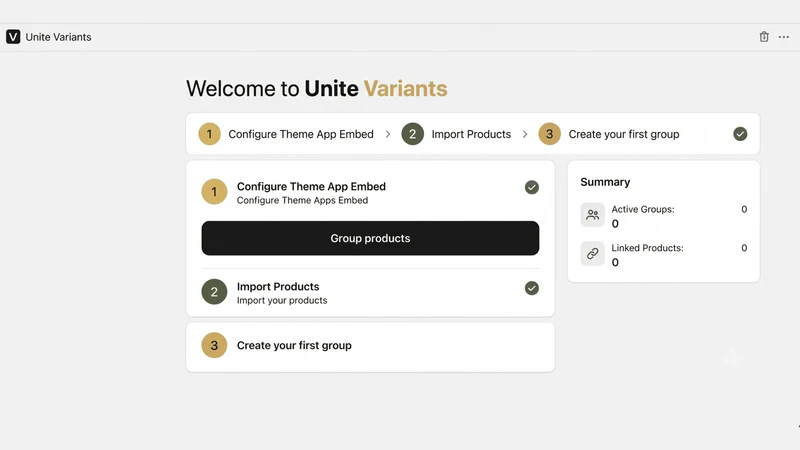800x450 pixels.
Task: Open the three-dots more options menu
Action: click(x=784, y=37)
